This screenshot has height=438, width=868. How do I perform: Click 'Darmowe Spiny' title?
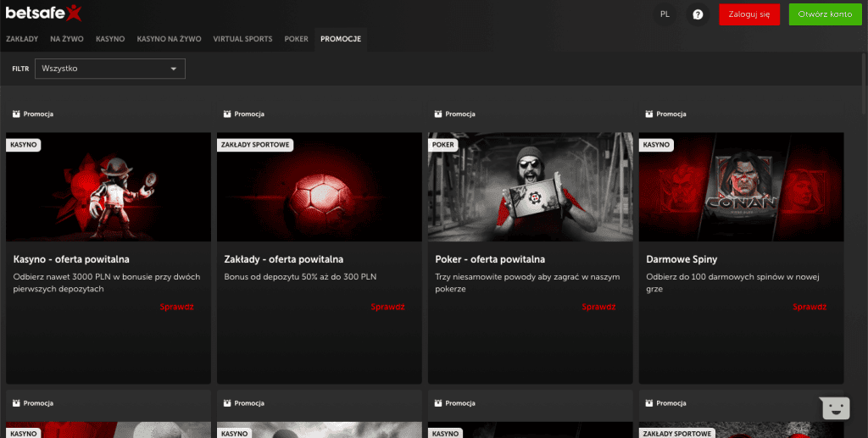[x=682, y=259]
